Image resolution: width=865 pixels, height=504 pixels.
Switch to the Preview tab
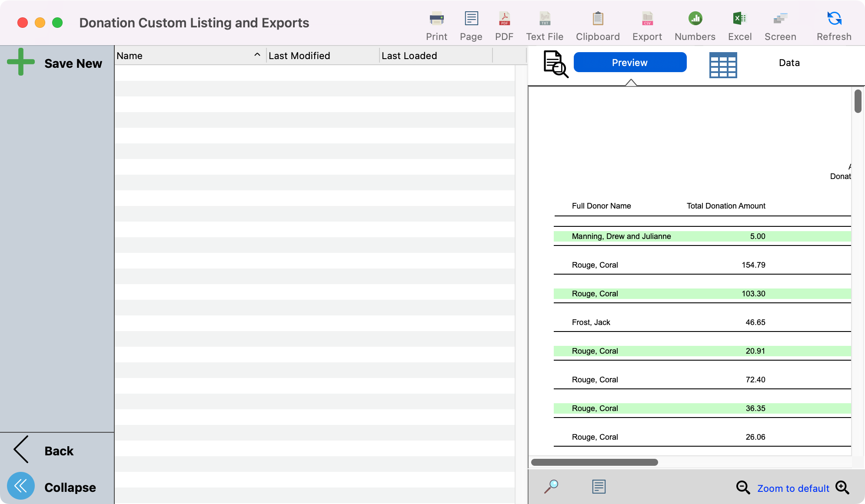coord(630,63)
